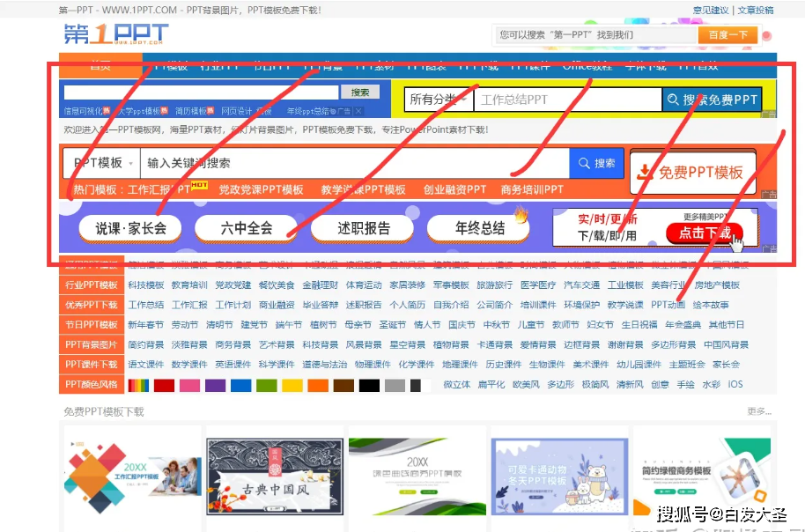Open the 更多 link for free templates
Viewport: 805px width, 532px height.
click(758, 411)
